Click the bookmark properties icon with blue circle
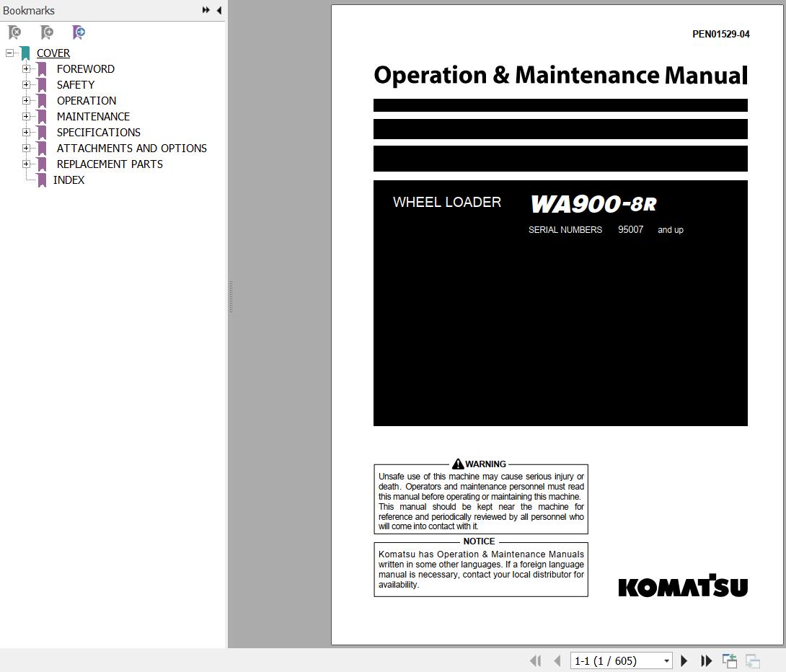This screenshot has width=786, height=672. 79,32
